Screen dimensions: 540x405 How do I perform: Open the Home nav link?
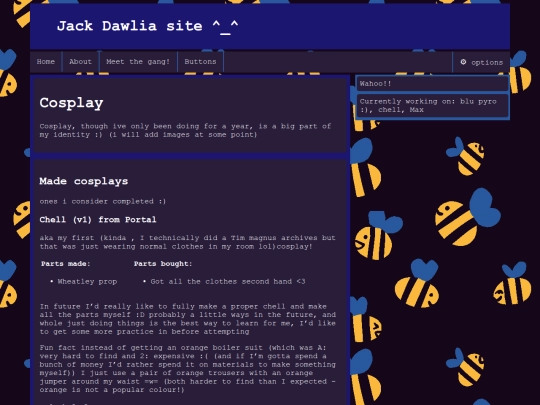coord(45,62)
